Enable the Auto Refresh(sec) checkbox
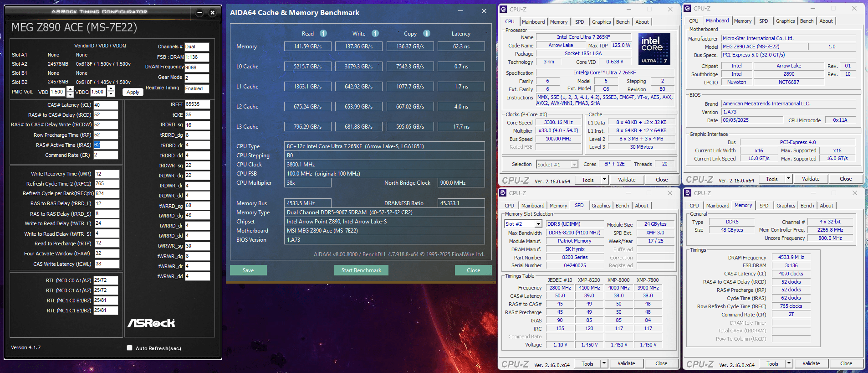The image size is (868, 373). tap(130, 348)
